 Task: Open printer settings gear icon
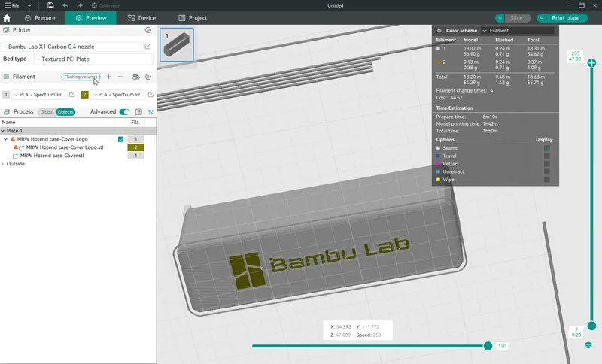click(x=148, y=30)
